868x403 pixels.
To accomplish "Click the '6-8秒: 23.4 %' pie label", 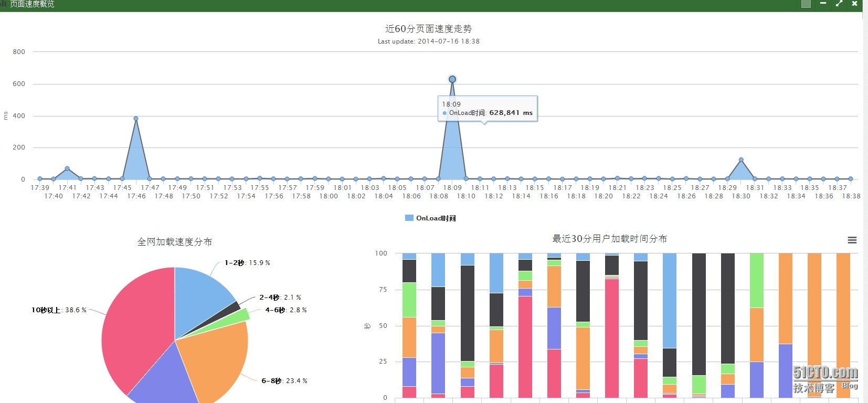I will coord(284,381).
